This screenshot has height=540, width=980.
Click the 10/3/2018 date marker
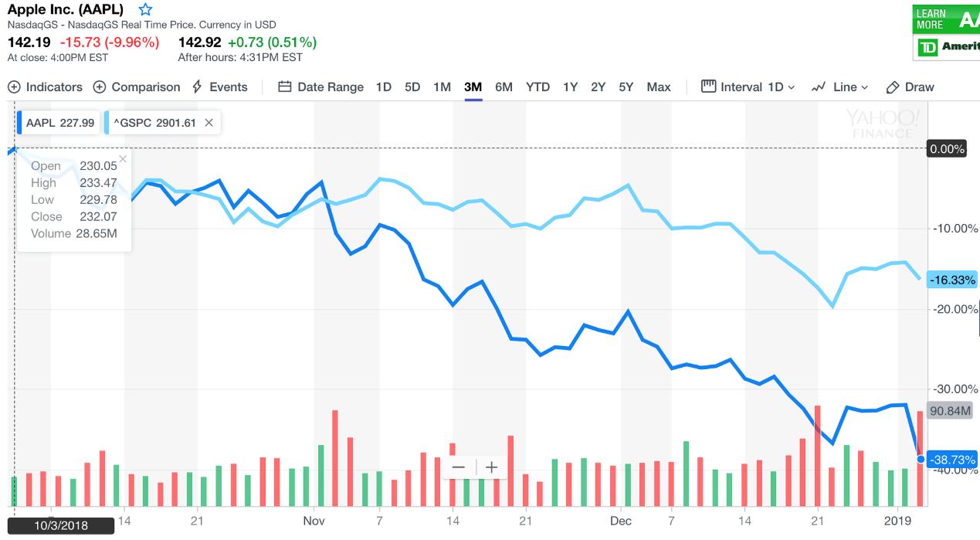click(x=62, y=526)
